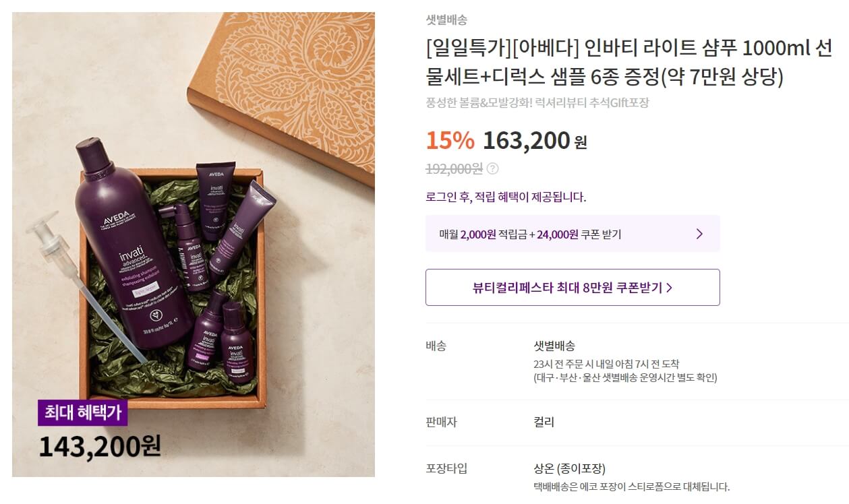Click the 최대 혜택가 purple badge
This screenshot has width=849, height=504.
[x=83, y=412]
